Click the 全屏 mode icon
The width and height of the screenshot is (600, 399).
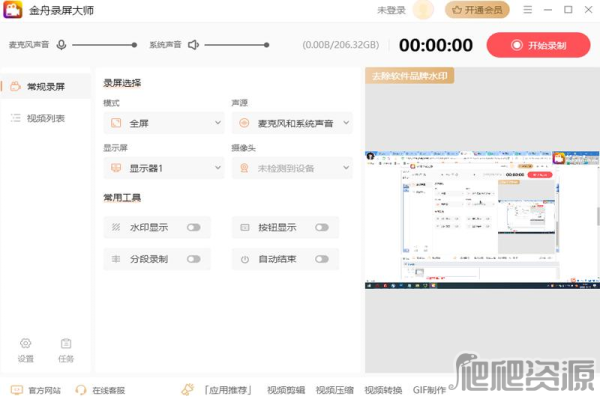116,123
